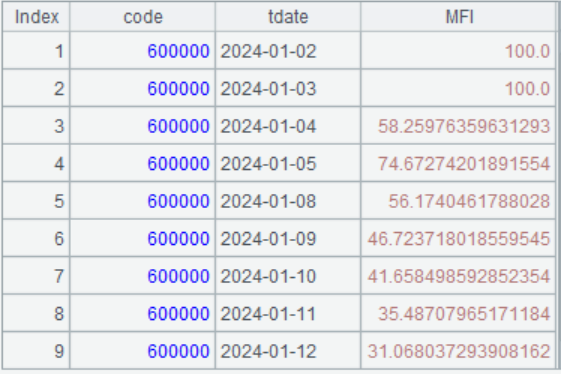
Task: Select date cell 2024-01-04
Action: (288, 126)
